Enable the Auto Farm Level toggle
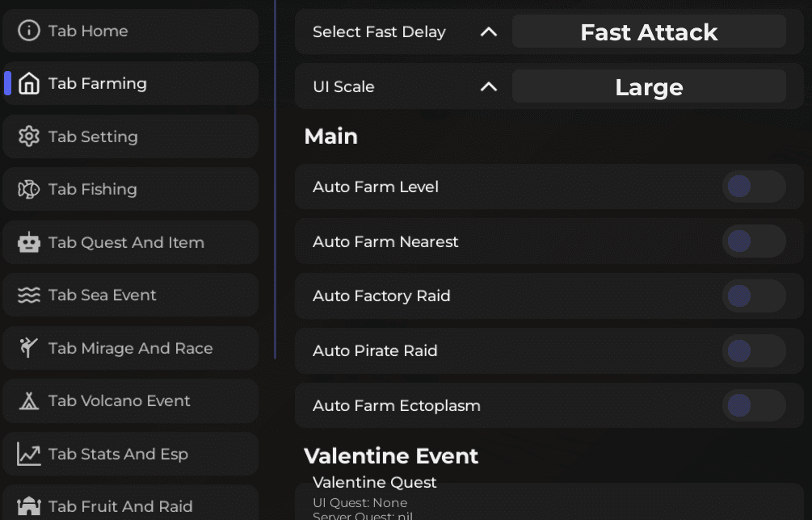The height and width of the screenshot is (520, 812). [x=753, y=187]
